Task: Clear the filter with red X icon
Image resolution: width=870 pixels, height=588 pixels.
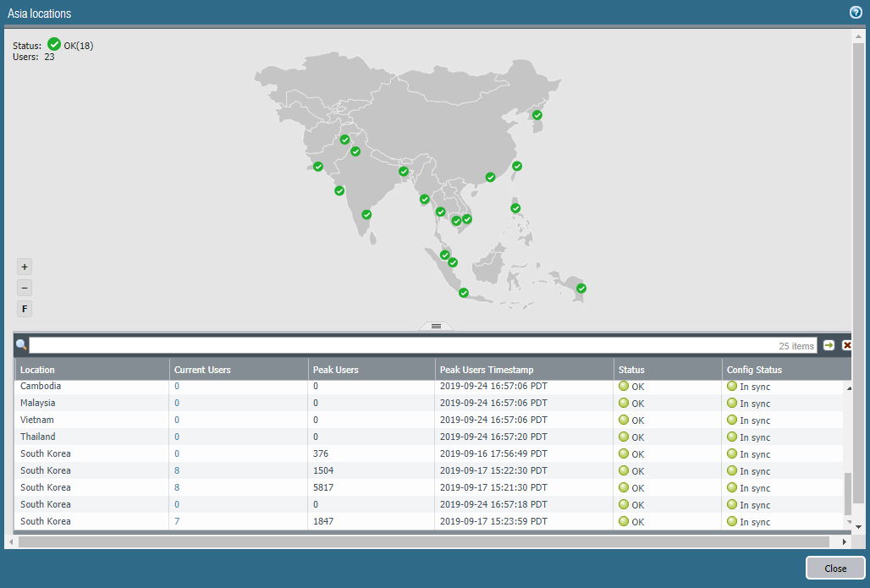Action: (846, 345)
